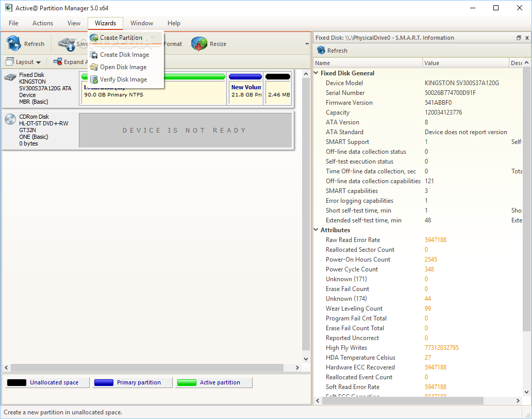
Task: Click the Active partition legend label
Action: [x=220, y=382]
